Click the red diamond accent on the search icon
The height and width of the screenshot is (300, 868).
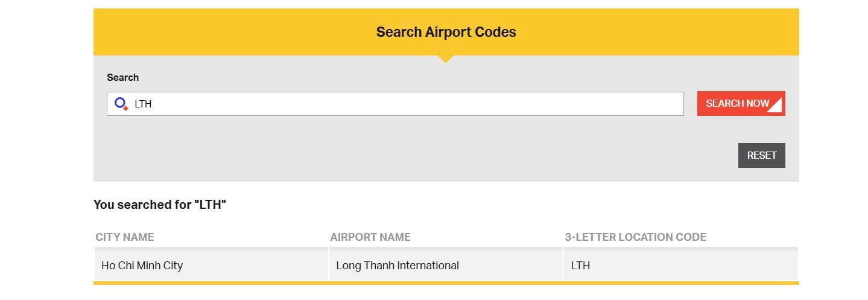click(x=125, y=109)
